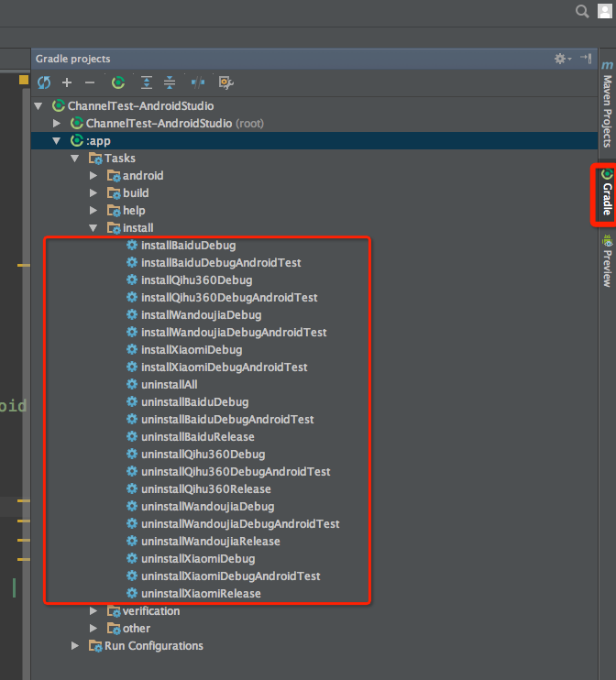Image resolution: width=616 pixels, height=680 pixels.
Task: Collapse the Tasks folder
Action: coord(75,159)
